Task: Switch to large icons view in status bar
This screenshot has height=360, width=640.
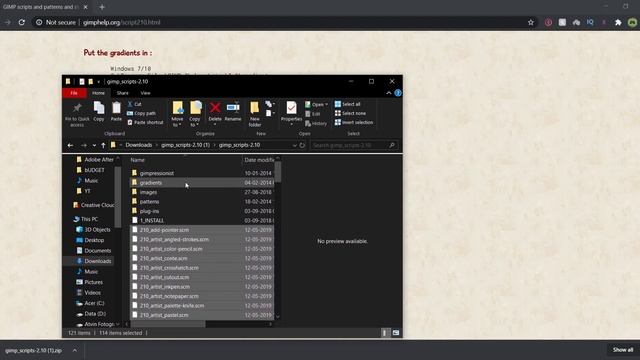Action: point(396,333)
